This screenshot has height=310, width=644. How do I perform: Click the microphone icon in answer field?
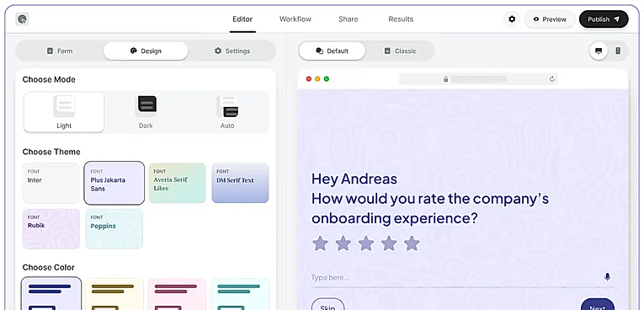tap(607, 277)
